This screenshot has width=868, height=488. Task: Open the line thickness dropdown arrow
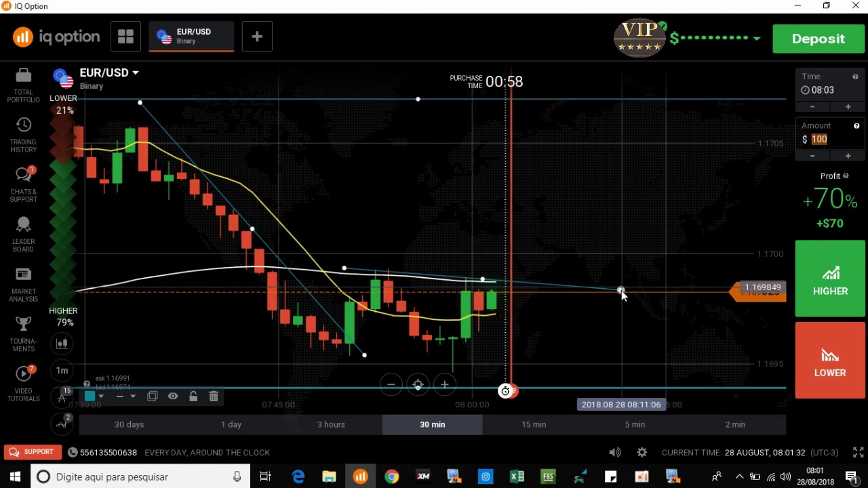(133, 396)
